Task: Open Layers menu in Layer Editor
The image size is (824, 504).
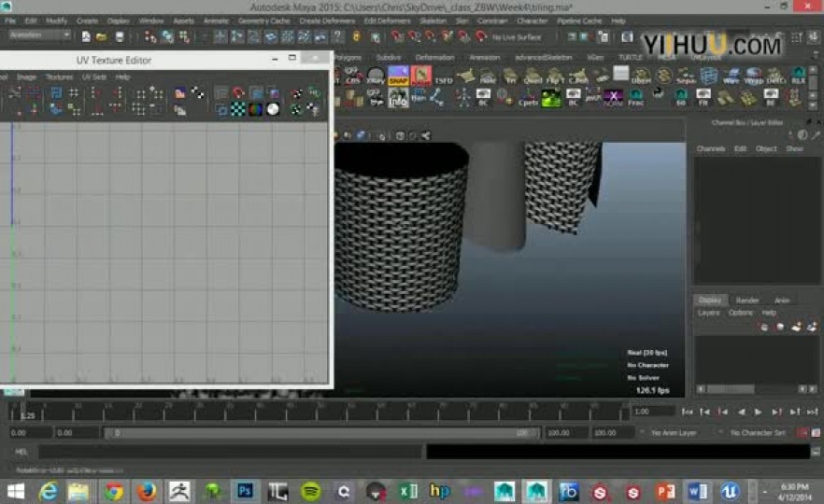Action: coord(708,313)
